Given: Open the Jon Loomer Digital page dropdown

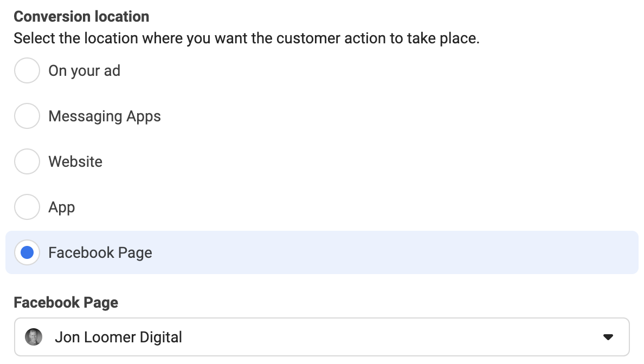Looking at the screenshot, I should [x=321, y=337].
